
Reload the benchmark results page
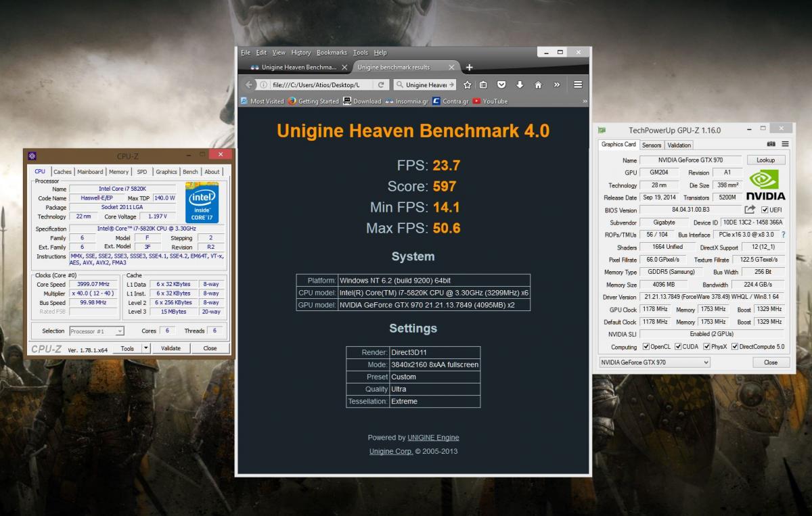pyautogui.click(x=381, y=85)
